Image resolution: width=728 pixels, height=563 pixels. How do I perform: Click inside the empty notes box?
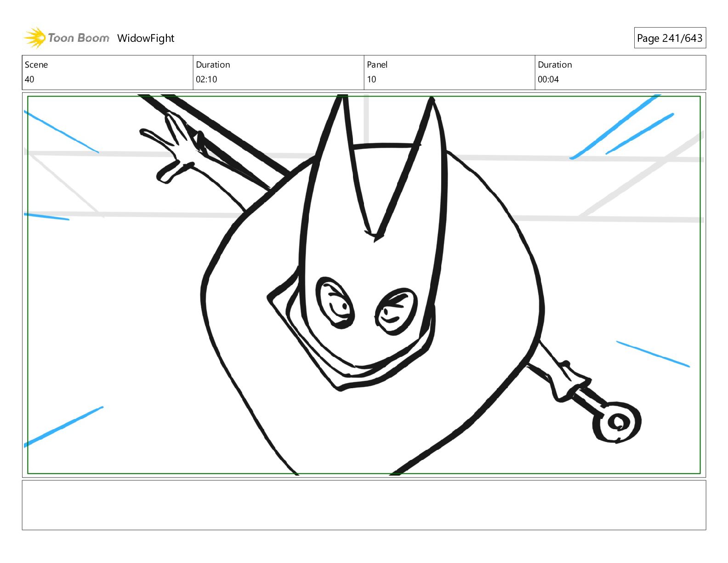point(364,505)
